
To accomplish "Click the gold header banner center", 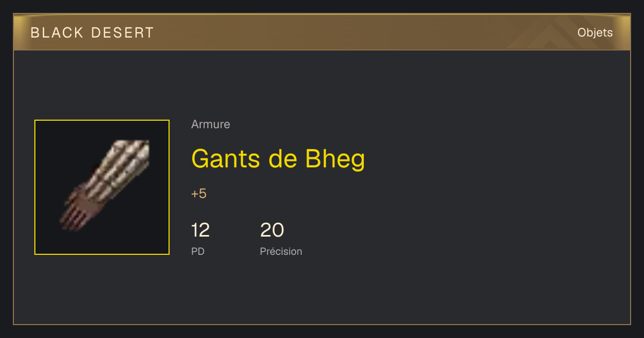I will coord(322,33).
